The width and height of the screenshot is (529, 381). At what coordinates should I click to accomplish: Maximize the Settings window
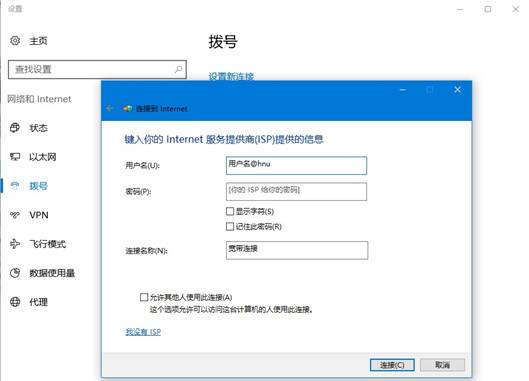coord(488,9)
